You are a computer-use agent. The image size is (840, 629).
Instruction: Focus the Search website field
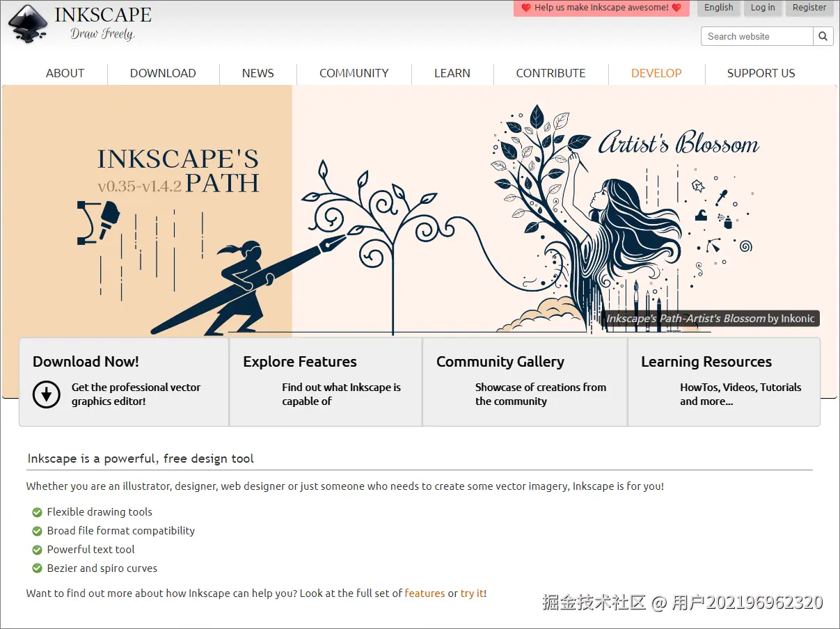[x=757, y=36]
